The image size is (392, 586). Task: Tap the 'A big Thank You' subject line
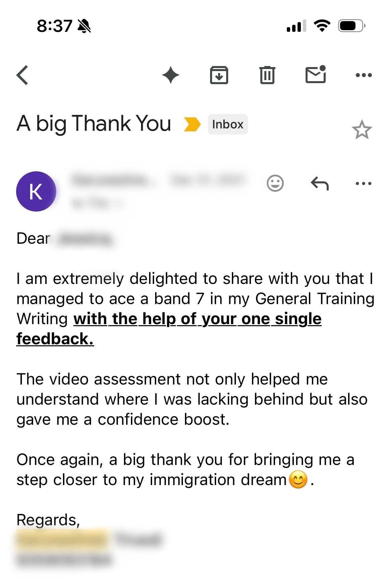[94, 124]
